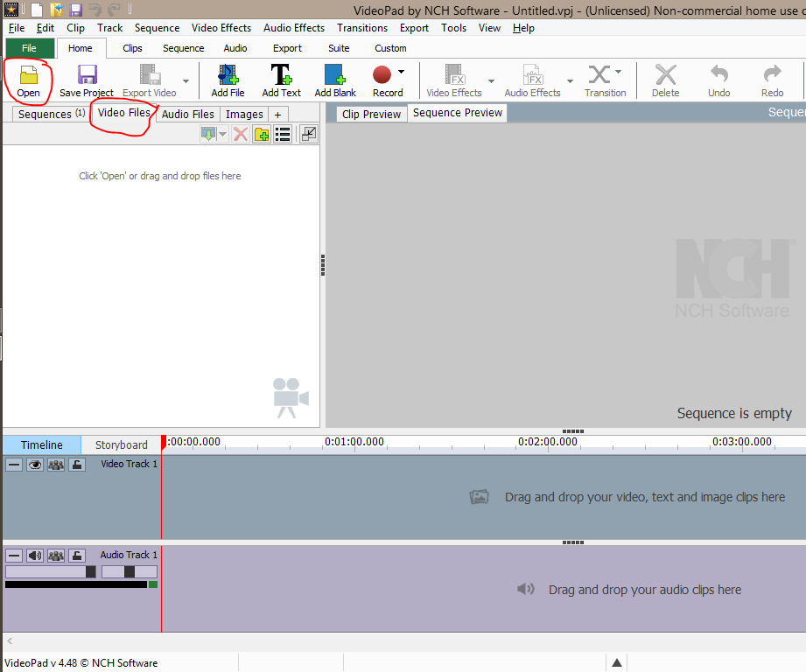Toggle link group icon on Video Track 1
The height and width of the screenshot is (672, 806).
click(56, 465)
